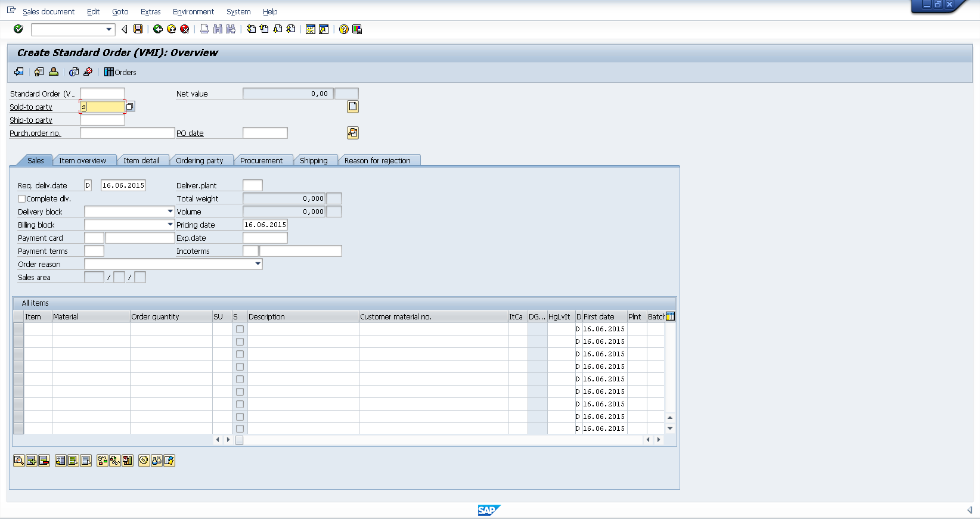Viewport: 980px width, 519px height.
Task: Click the item details magnifier icon
Action: pyautogui.click(x=19, y=461)
